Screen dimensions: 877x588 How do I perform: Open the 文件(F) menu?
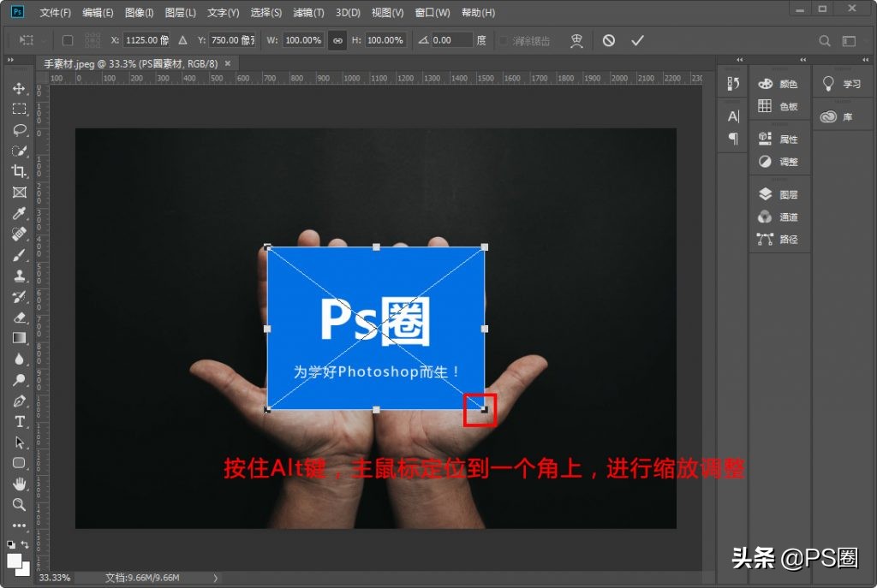point(55,12)
